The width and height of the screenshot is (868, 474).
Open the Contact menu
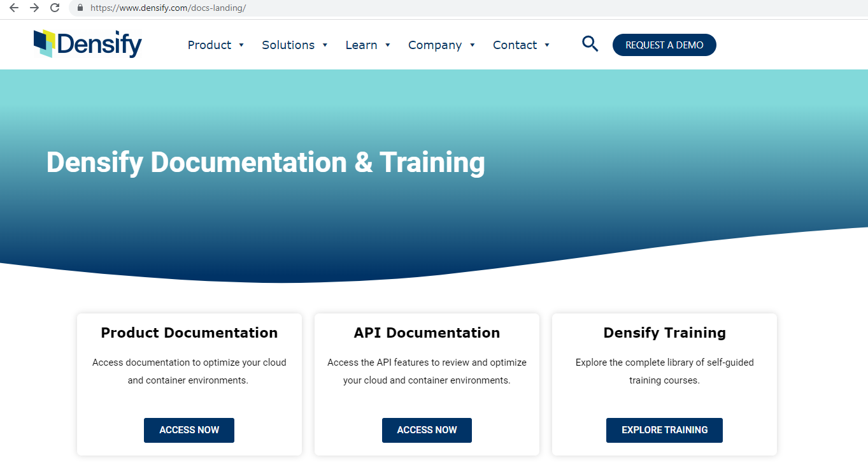tap(515, 45)
